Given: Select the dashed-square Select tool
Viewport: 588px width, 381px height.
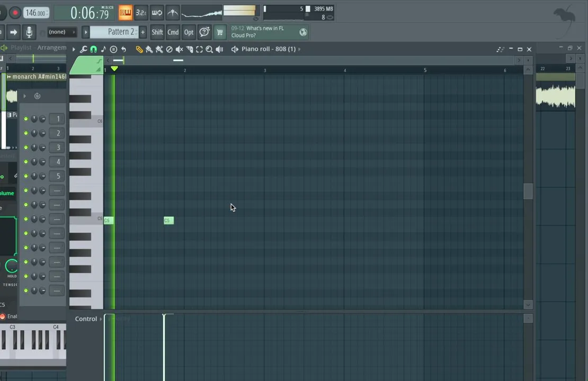Looking at the screenshot, I should (199, 49).
